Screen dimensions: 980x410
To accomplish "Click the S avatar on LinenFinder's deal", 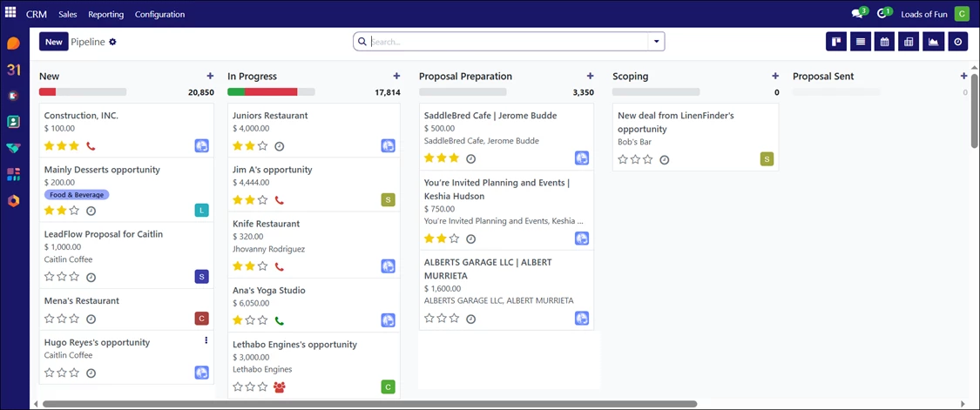I will tap(767, 159).
